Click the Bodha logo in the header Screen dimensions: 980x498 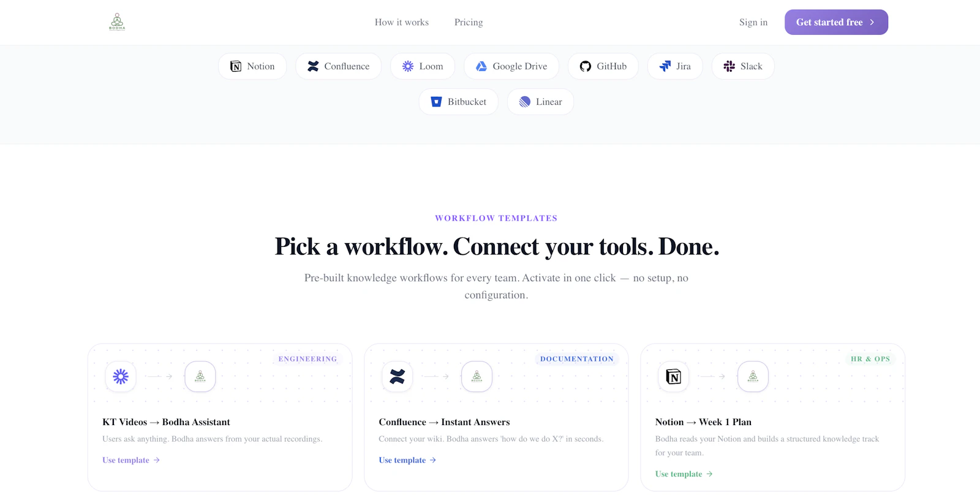(x=117, y=22)
